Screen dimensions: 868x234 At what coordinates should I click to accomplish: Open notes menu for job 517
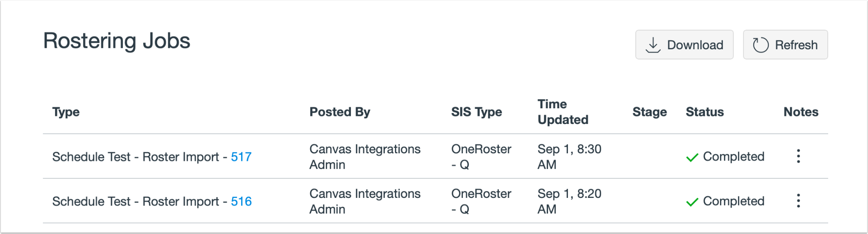point(798,156)
